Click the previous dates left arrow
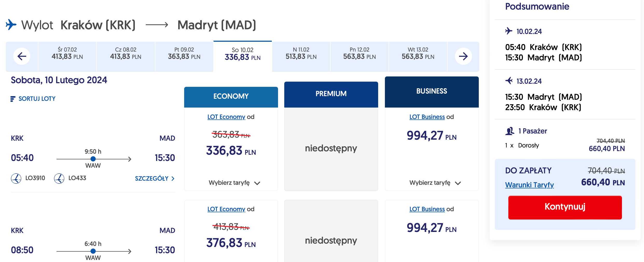Viewport: 644px width, 262px height. (22, 56)
